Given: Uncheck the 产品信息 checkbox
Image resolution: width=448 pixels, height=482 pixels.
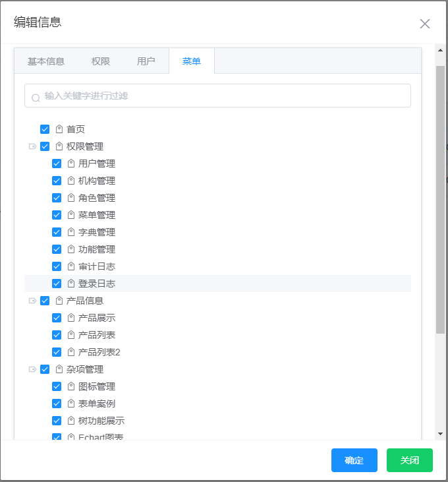Looking at the screenshot, I should 45,301.
